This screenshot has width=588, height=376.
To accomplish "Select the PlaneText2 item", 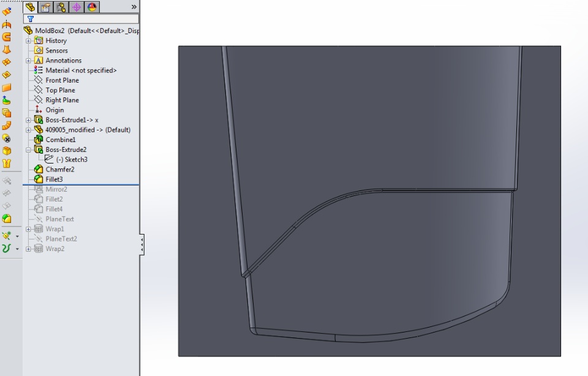I will click(56, 239).
